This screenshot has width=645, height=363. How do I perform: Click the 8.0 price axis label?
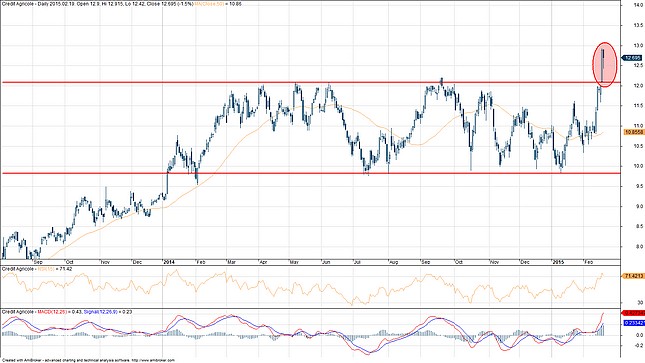coord(640,247)
